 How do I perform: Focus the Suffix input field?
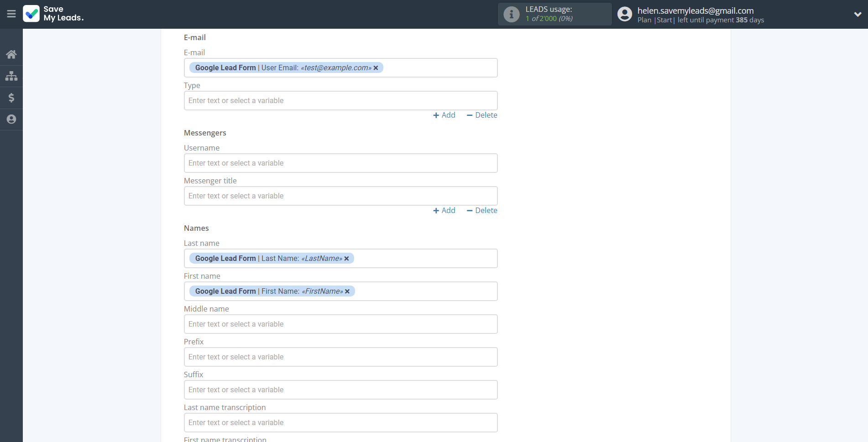click(340, 390)
